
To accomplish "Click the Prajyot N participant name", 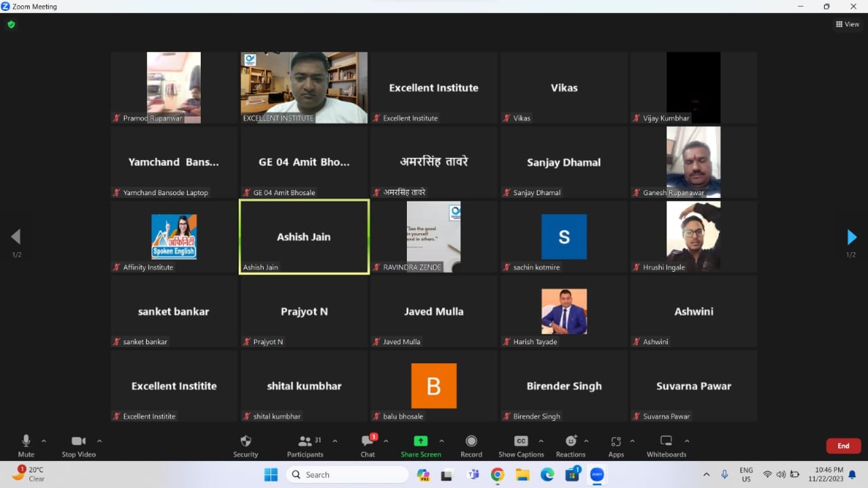I will [x=304, y=311].
